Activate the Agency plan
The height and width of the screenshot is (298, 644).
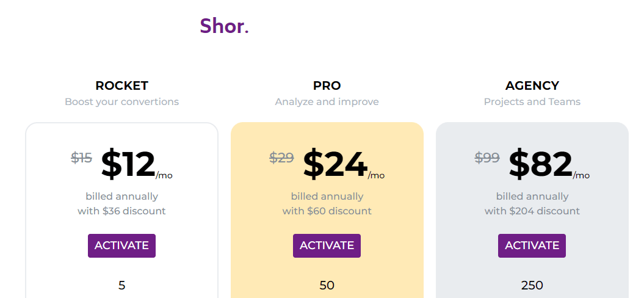click(x=532, y=245)
